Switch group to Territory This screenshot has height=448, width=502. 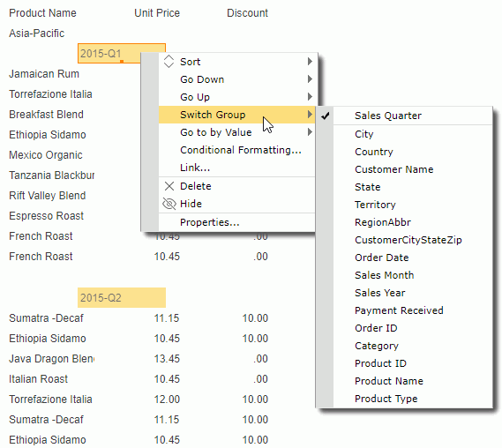coord(413,205)
